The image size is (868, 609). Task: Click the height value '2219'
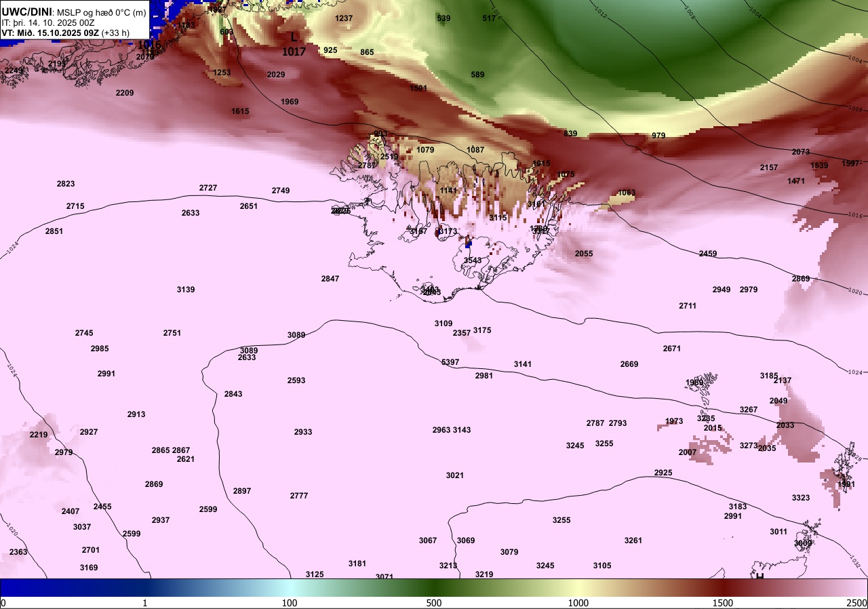click(39, 435)
